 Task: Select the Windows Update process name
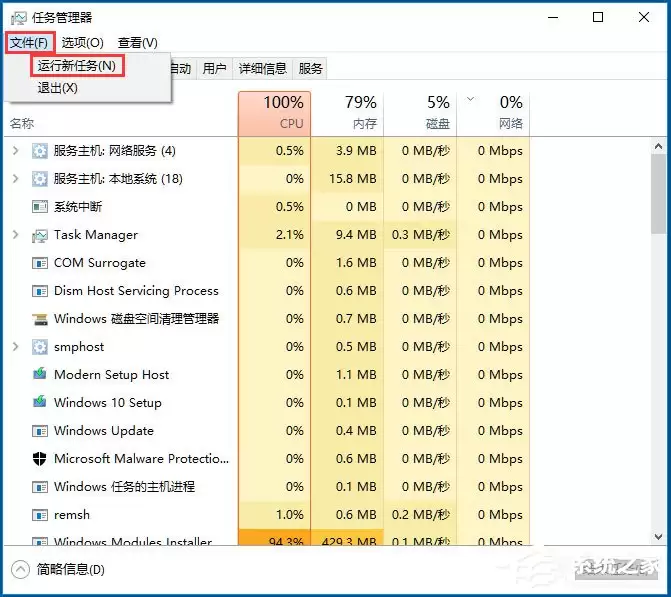click(x=104, y=431)
